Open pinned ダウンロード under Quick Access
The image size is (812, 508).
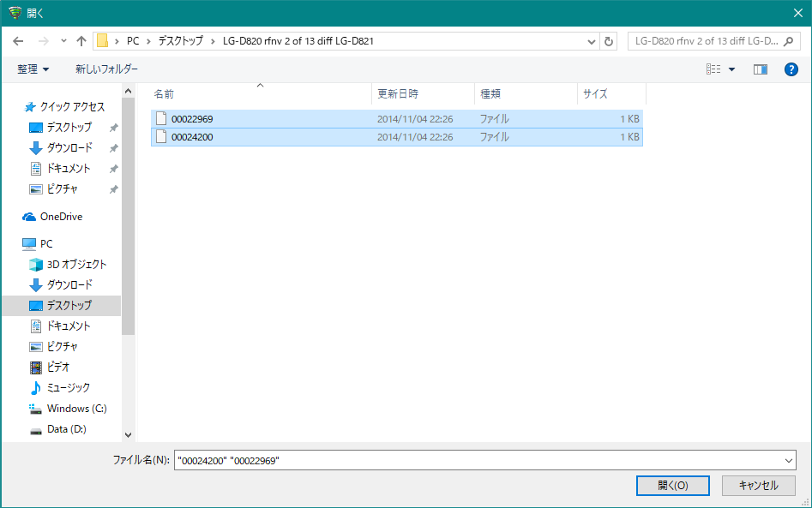click(69, 148)
